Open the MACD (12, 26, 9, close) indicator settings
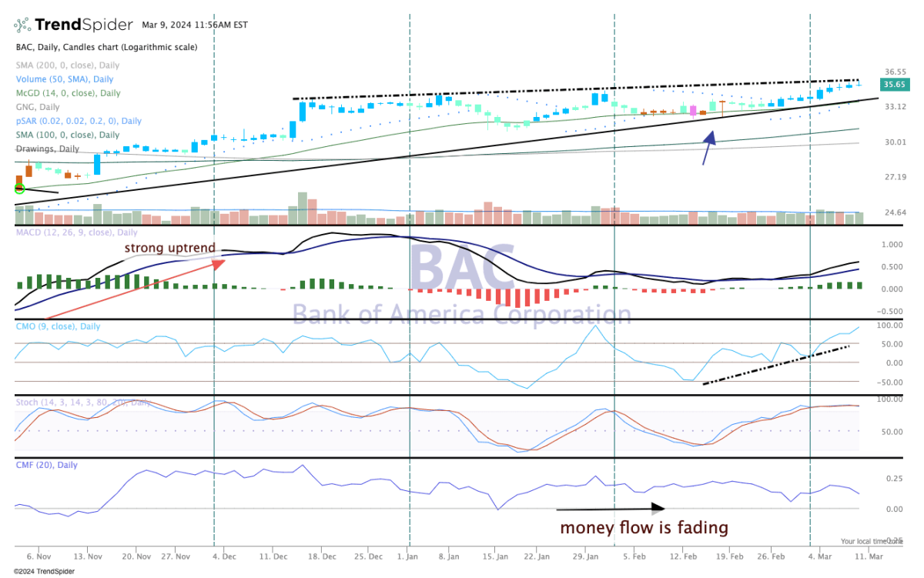The image size is (924, 578). pos(77,232)
